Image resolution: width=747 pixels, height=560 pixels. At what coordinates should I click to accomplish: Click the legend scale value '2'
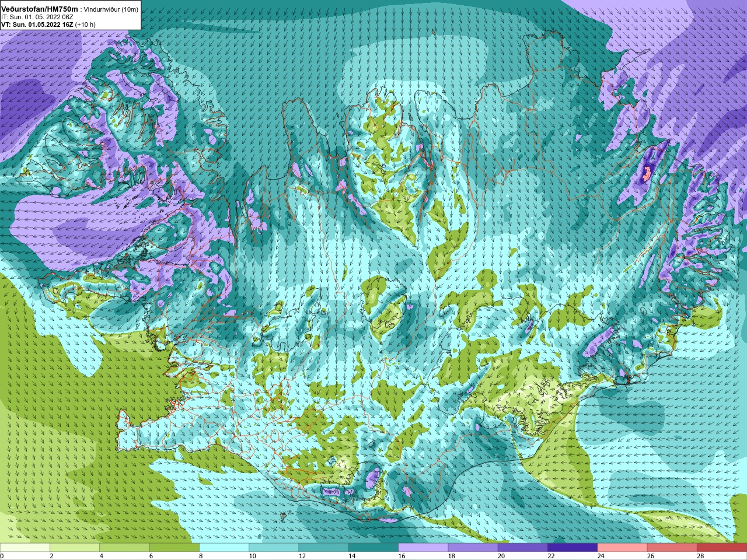coord(51,556)
